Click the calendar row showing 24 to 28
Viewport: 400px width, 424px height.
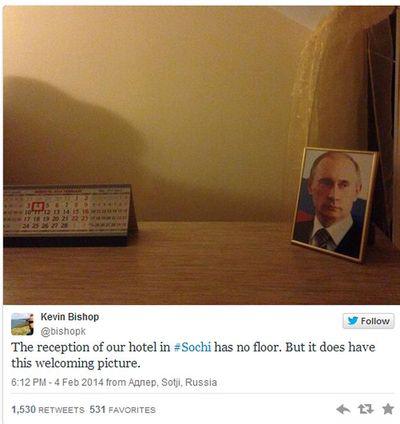point(45,226)
